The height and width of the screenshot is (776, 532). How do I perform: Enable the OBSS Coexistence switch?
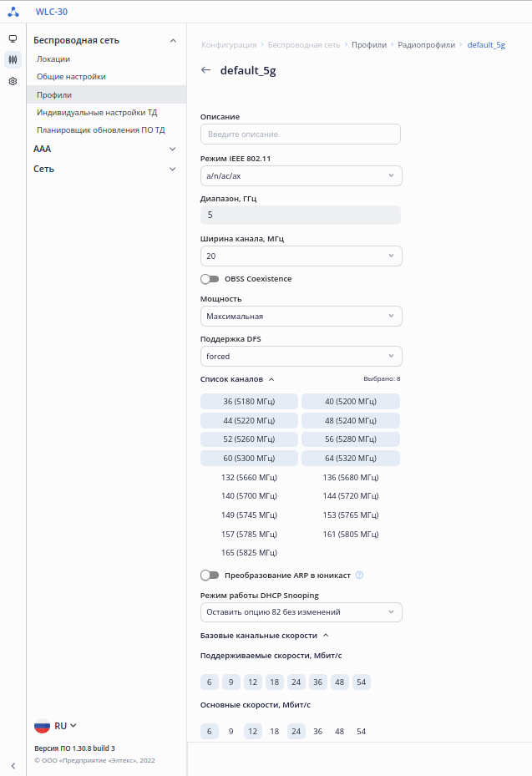[x=210, y=279]
